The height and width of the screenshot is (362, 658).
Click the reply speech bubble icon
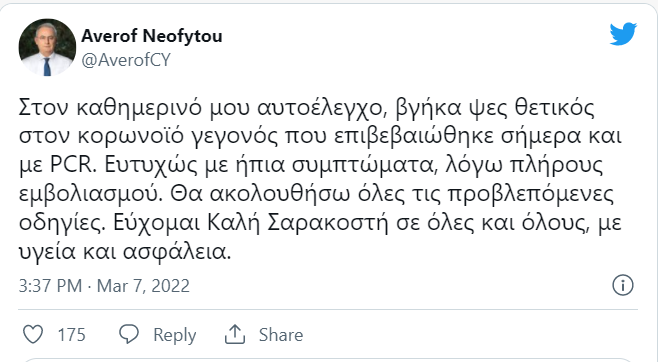click(129, 335)
